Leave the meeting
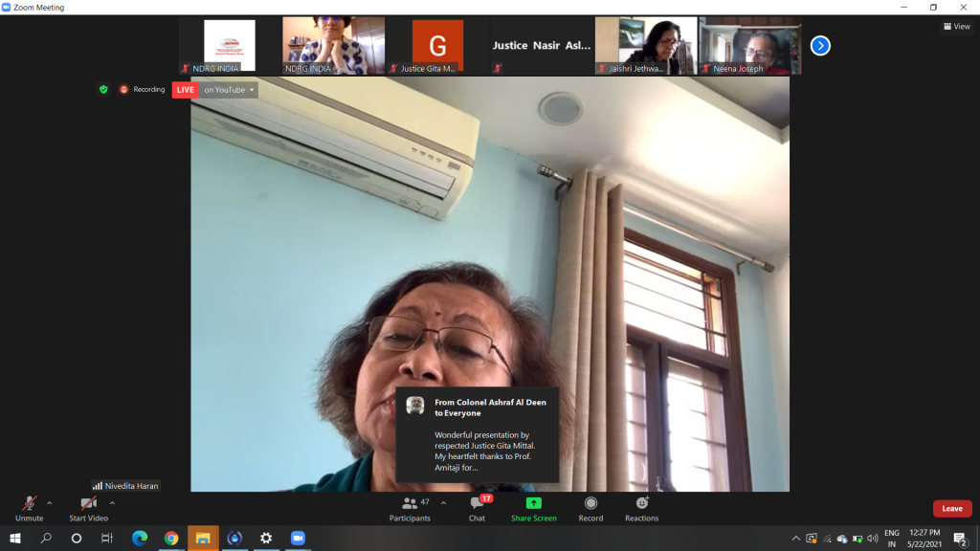Screen dimensions: 980x551 (951, 509)
